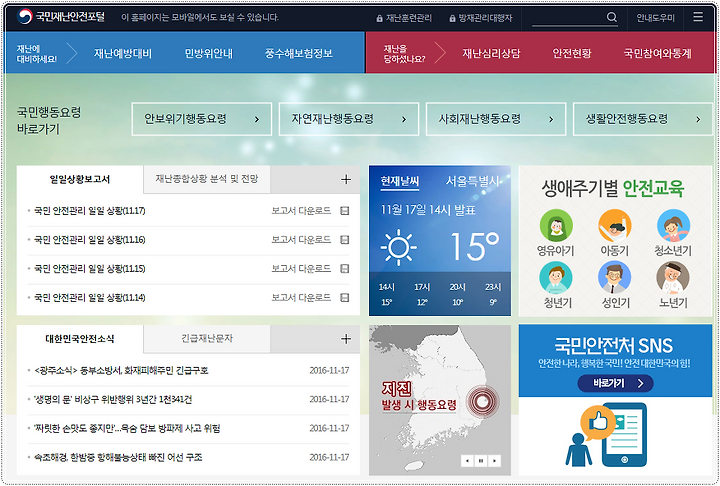This screenshot has width=720, height=486.
Task: Open 방재관리대행자 link
Action: (485, 18)
